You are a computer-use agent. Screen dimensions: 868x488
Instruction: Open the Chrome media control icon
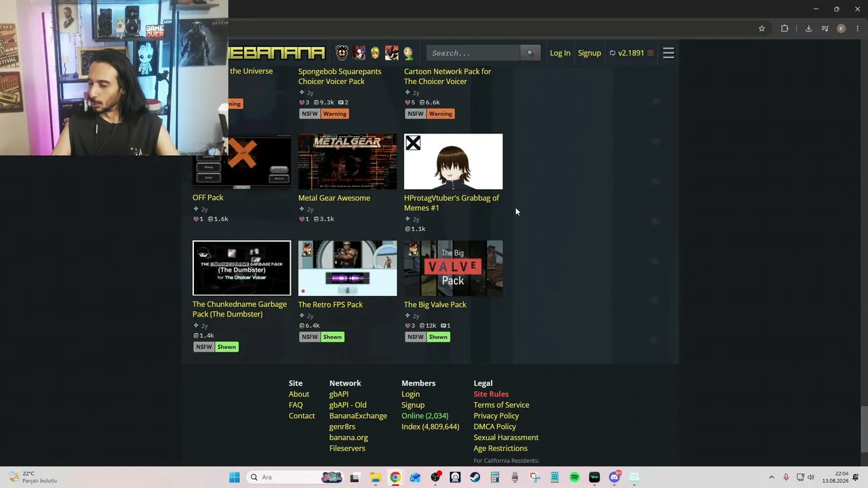825,28
